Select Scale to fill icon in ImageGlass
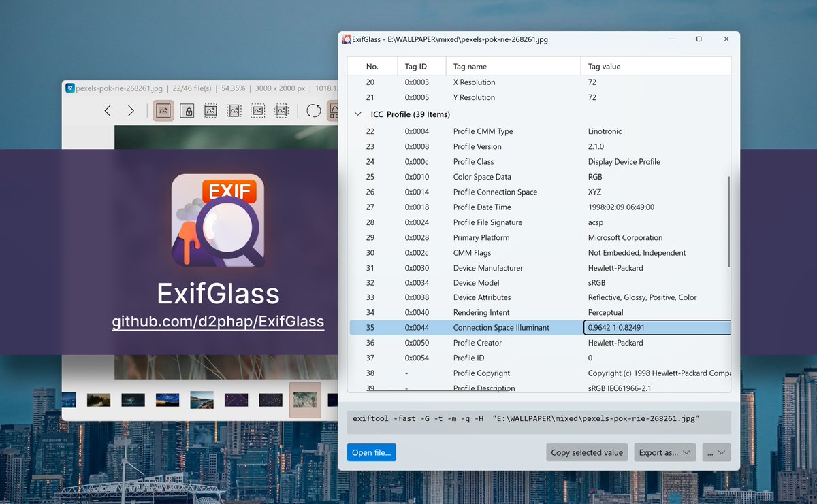 pyautogui.click(x=281, y=110)
